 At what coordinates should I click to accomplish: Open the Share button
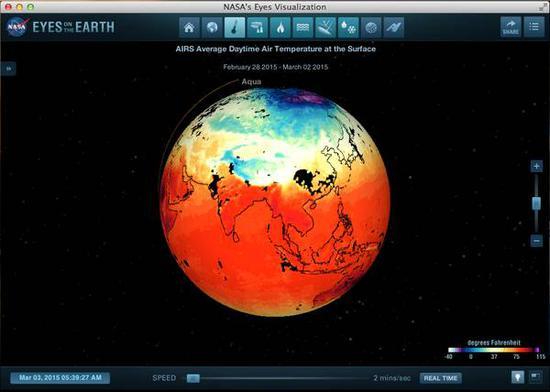pos(511,27)
